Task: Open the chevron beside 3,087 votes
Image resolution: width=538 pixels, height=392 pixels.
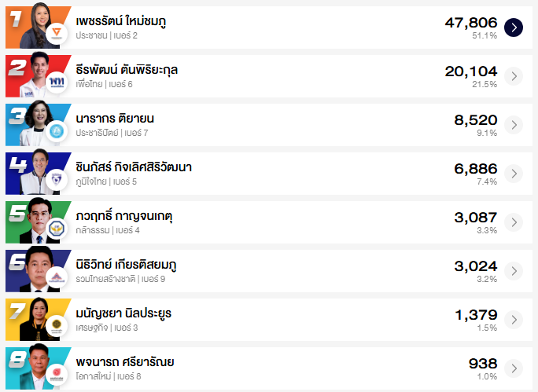Action: (513, 222)
